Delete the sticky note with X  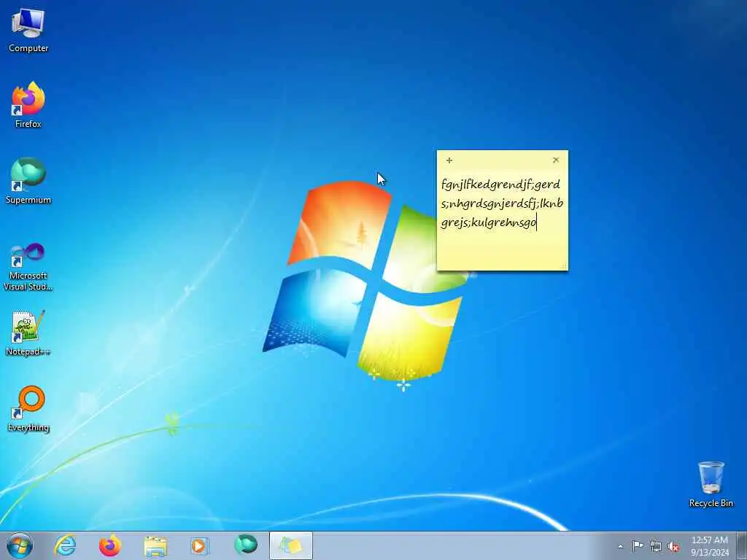pos(555,160)
